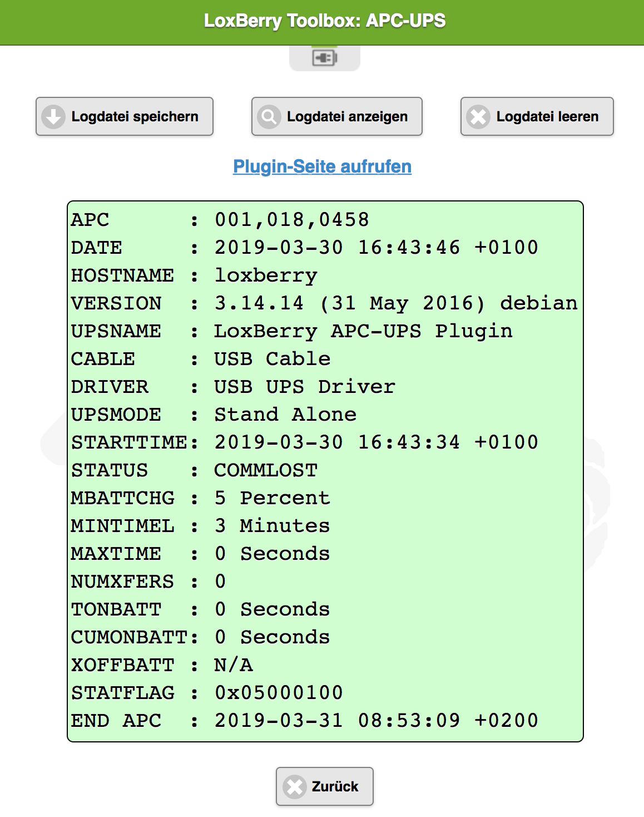
Task: Click the HOSTNAME loxberry log line
Action: pos(195,275)
